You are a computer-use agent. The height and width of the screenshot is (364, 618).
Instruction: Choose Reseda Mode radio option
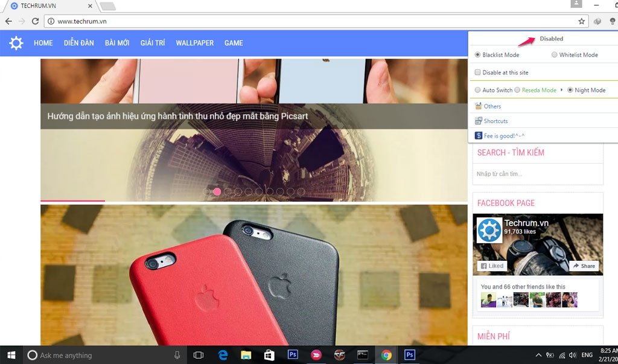coord(517,90)
